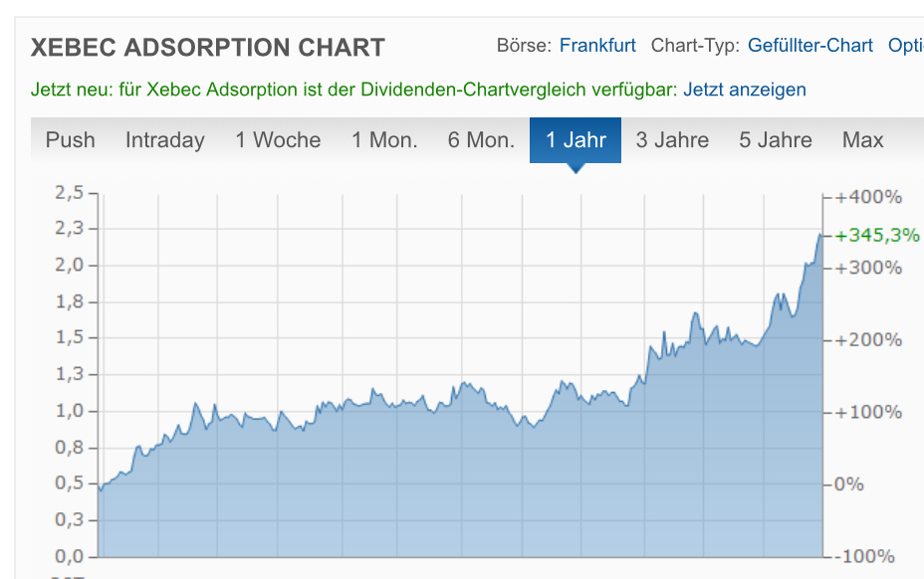Click the +100% right axis label
Image resolution: width=924 pixels, height=579 pixels.
868,413
